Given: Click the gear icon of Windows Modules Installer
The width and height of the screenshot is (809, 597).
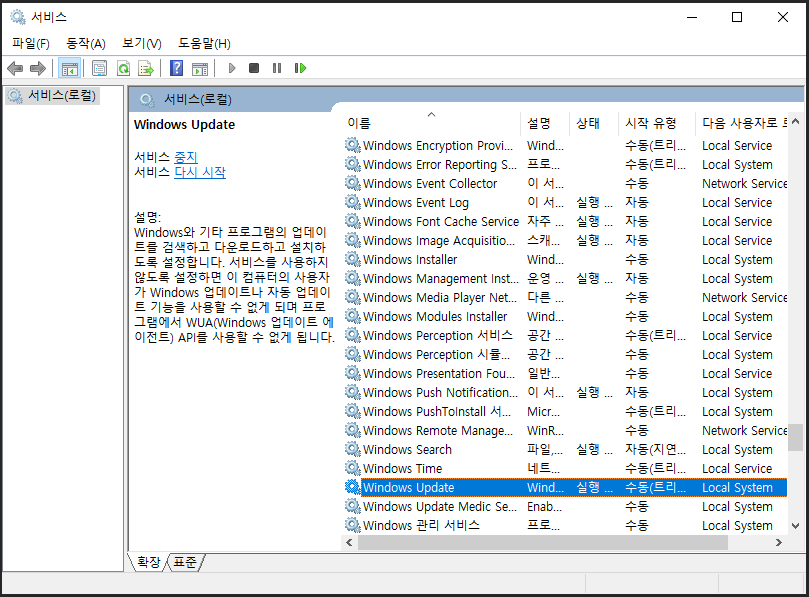Looking at the screenshot, I should (x=352, y=316).
